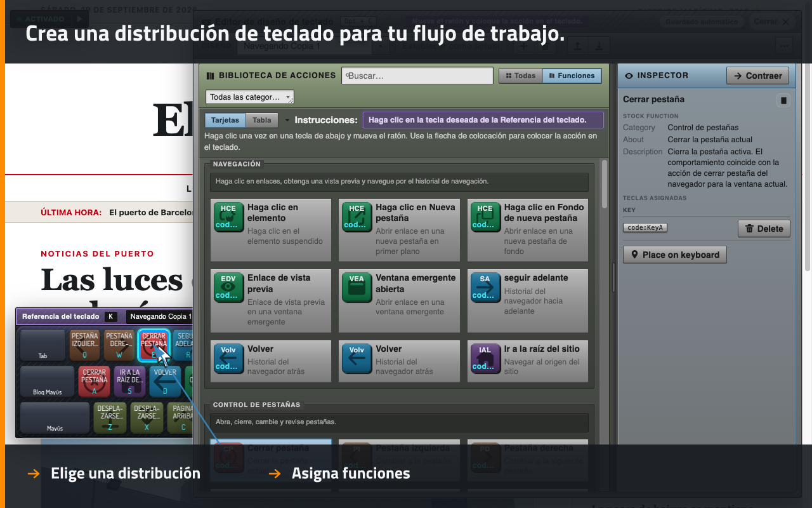Click the Mayús key in keyboard reference
The width and height of the screenshot is (812, 508).
[x=55, y=418]
